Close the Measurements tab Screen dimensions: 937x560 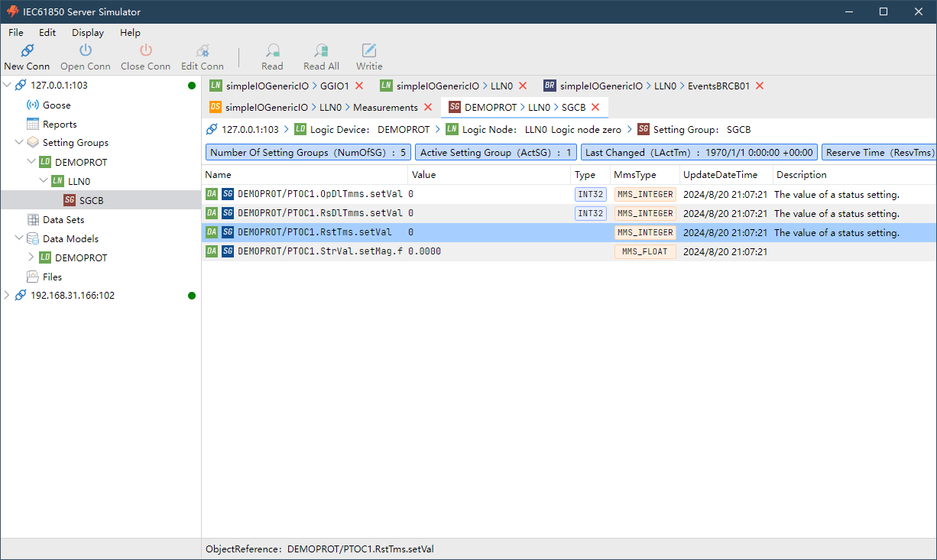click(x=428, y=107)
